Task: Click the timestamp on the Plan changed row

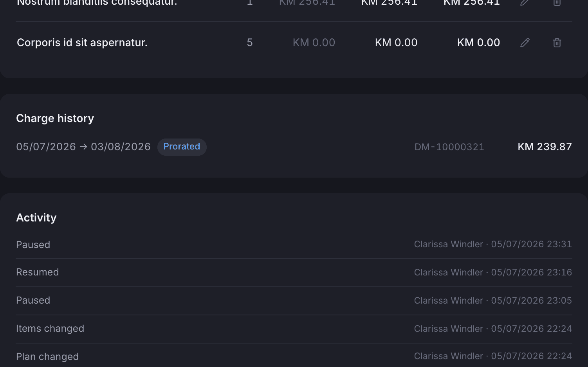Action: tap(493, 356)
